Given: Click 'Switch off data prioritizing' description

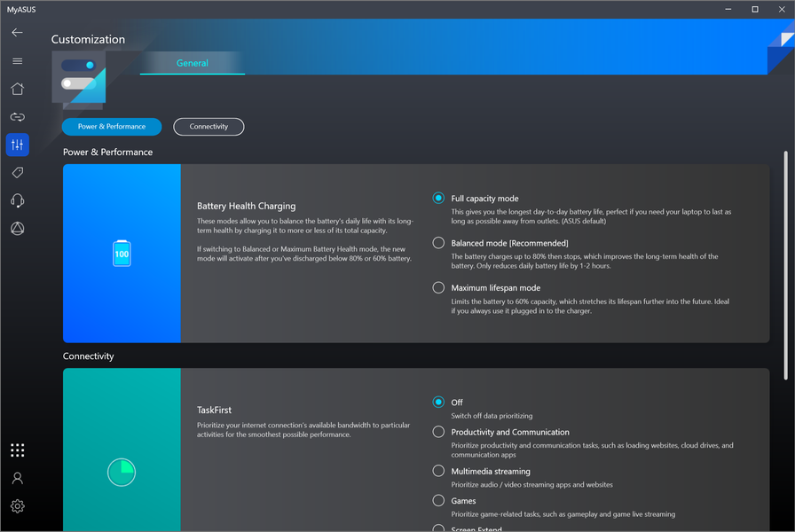Looking at the screenshot, I should click(x=492, y=416).
